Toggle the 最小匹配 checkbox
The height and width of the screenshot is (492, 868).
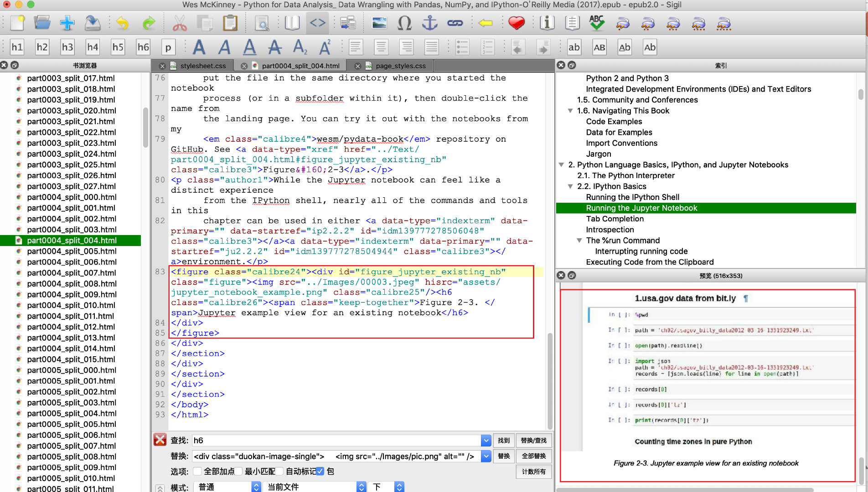click(x=238, y=471)
